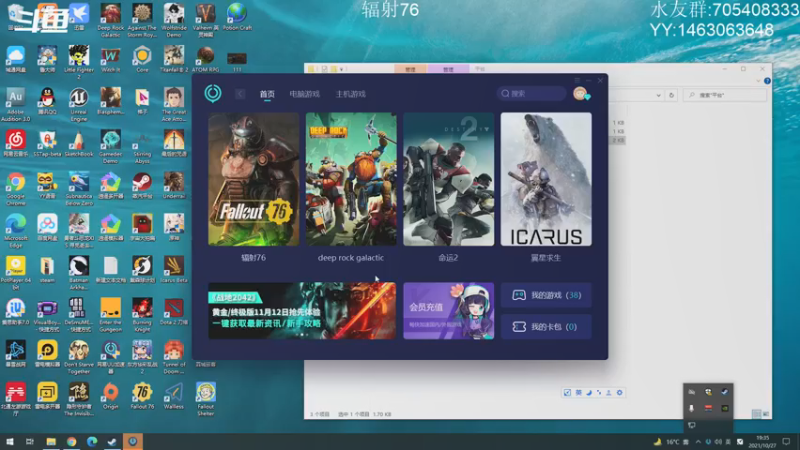Viewport: 800px width, 450px height.
Task: Open File Explorer from taskbar
Action: [51, 442]
